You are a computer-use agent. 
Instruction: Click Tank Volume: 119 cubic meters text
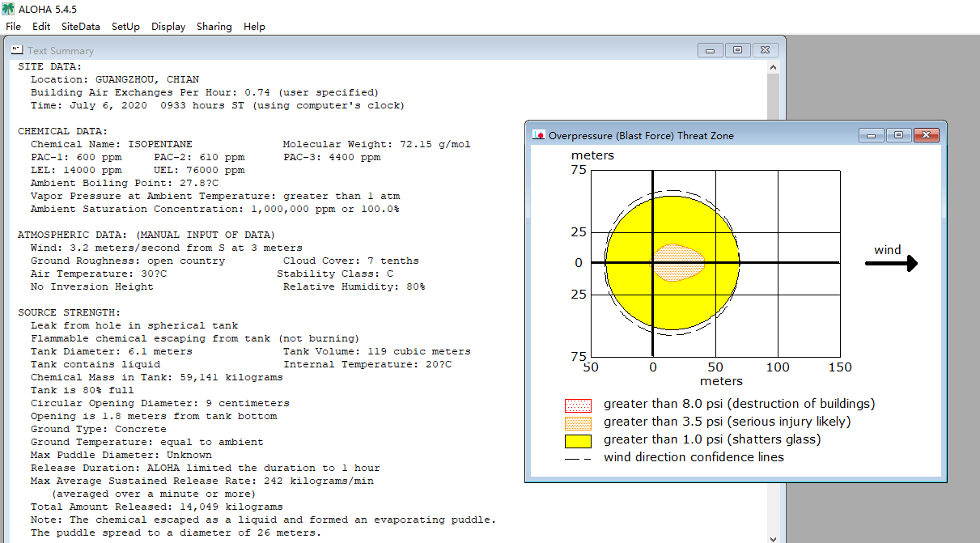[376, 351]
